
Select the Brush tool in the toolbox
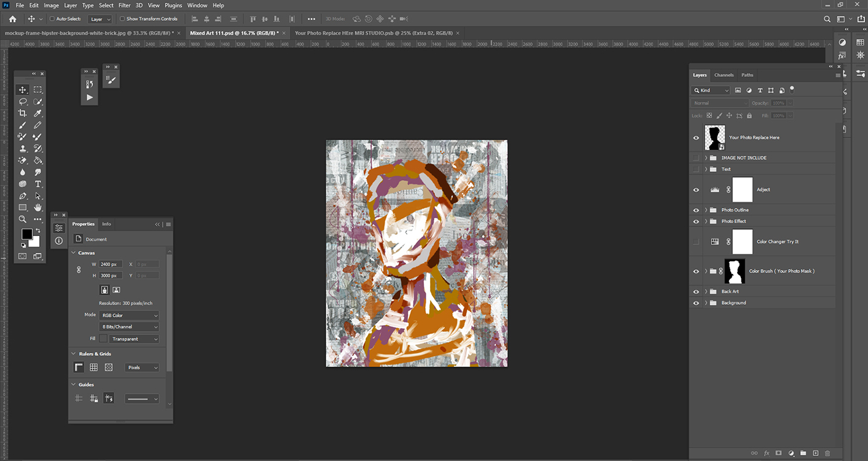tap(23, 125)
